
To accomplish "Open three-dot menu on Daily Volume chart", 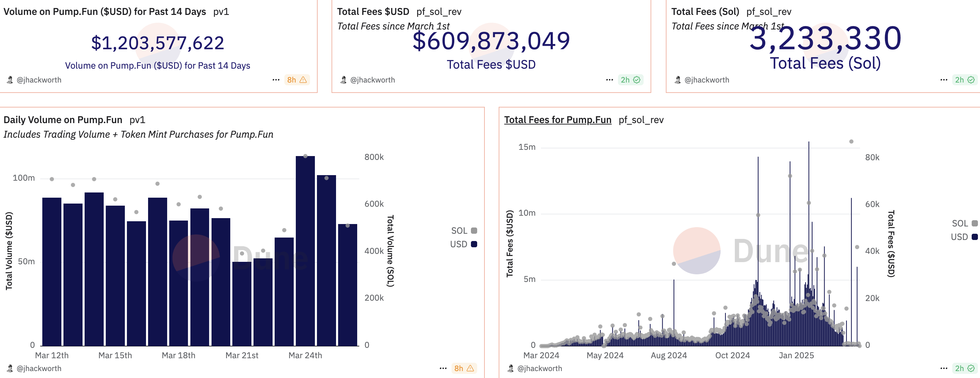I will [x=443, y=368].
